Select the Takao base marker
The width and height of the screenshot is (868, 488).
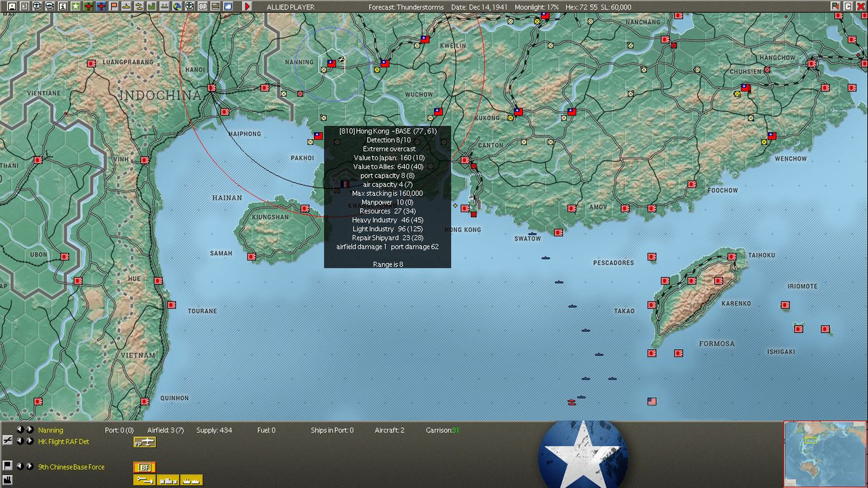[x=652, y=306]
